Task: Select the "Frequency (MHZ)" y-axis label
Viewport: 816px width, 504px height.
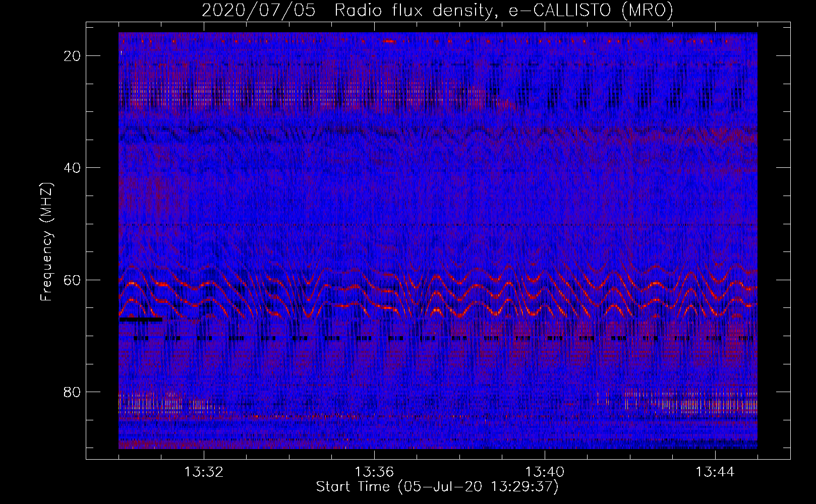Action: pos(46,241)
